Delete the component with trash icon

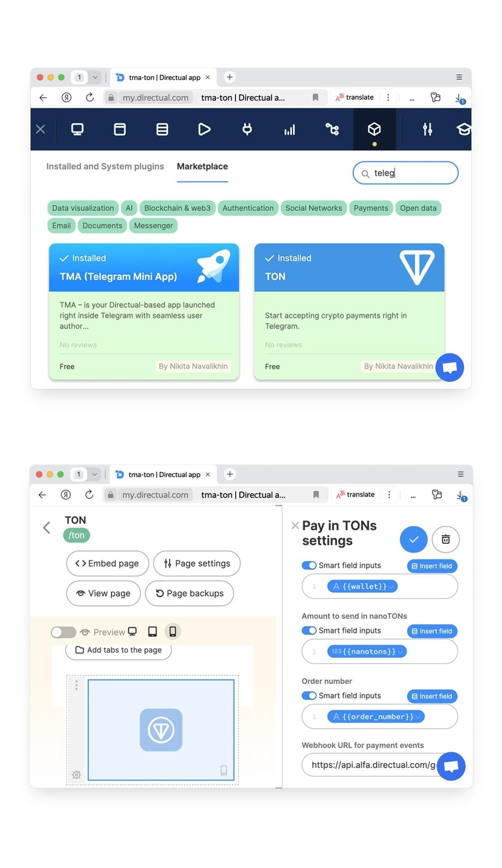[x=446, y=539]
